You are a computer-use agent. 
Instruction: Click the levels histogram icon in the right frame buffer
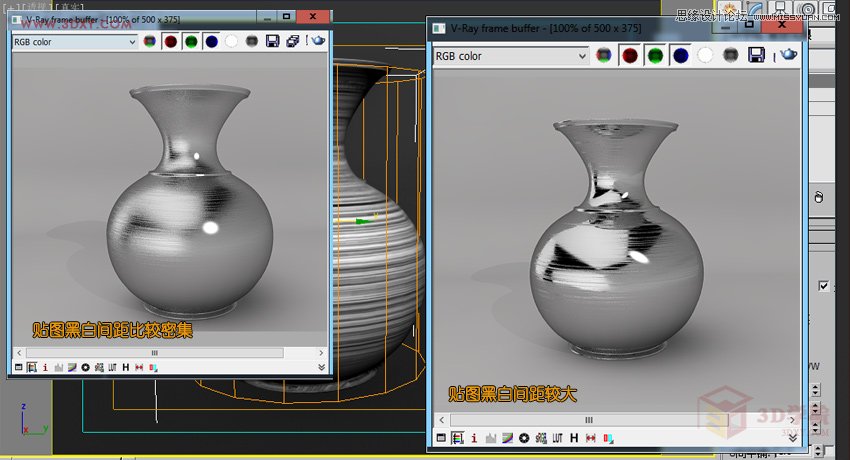click(x=491, y=438)
